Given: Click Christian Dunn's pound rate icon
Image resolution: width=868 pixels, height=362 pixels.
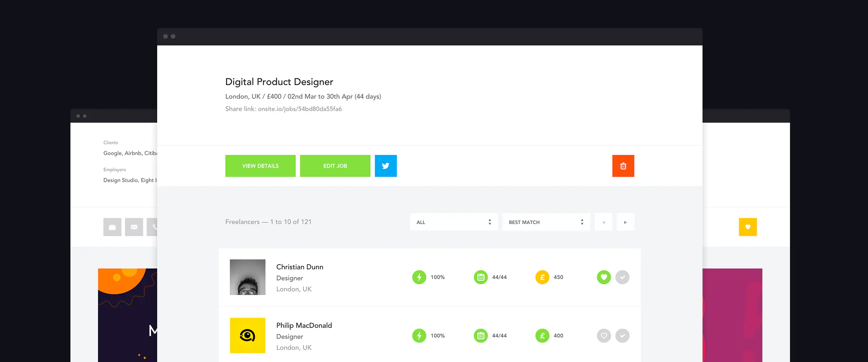Looking at the screenshot, I should click(542, 277).
